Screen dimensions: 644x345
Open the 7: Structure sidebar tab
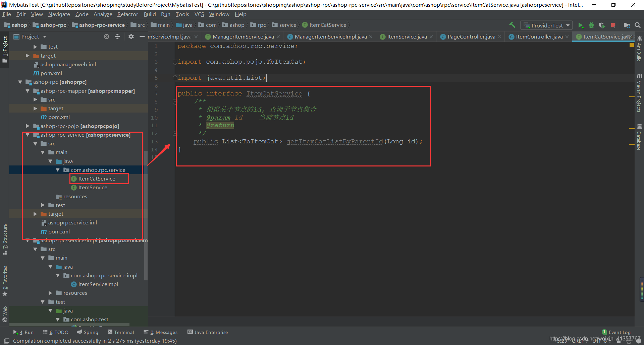click(x=5, y=239)
